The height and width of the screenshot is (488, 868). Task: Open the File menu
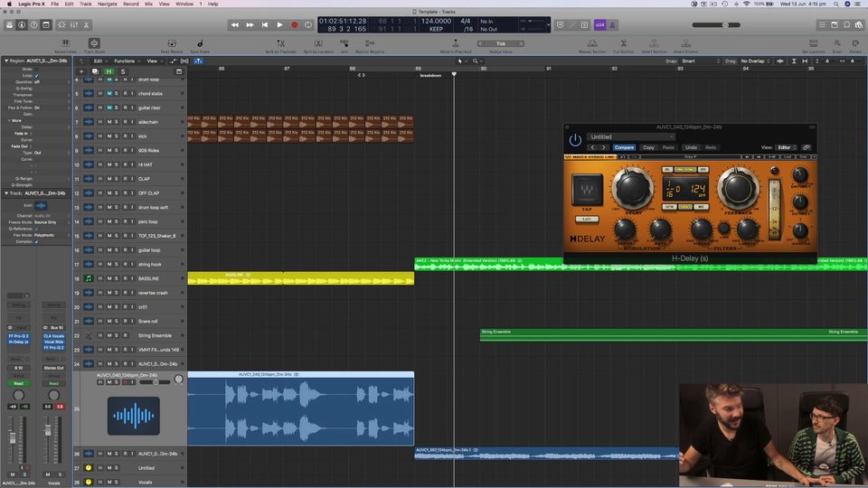pos(55,4)
